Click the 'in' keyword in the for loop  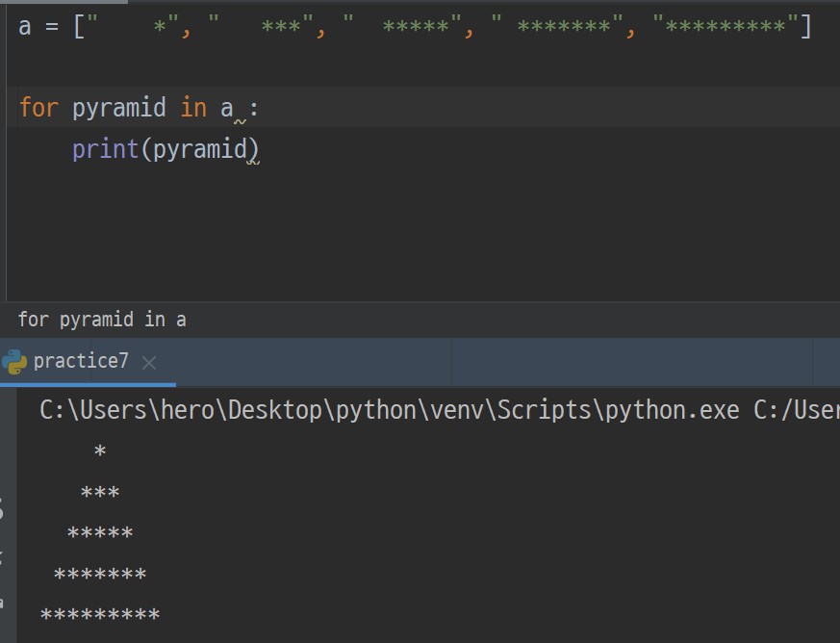(x=193, y=108)
